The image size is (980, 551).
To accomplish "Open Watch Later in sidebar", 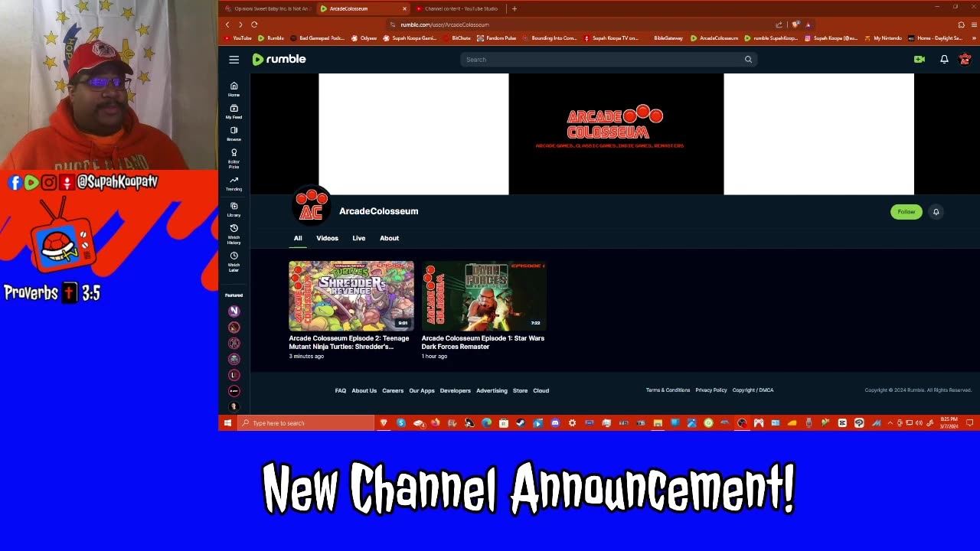I will tap(234, 262).
